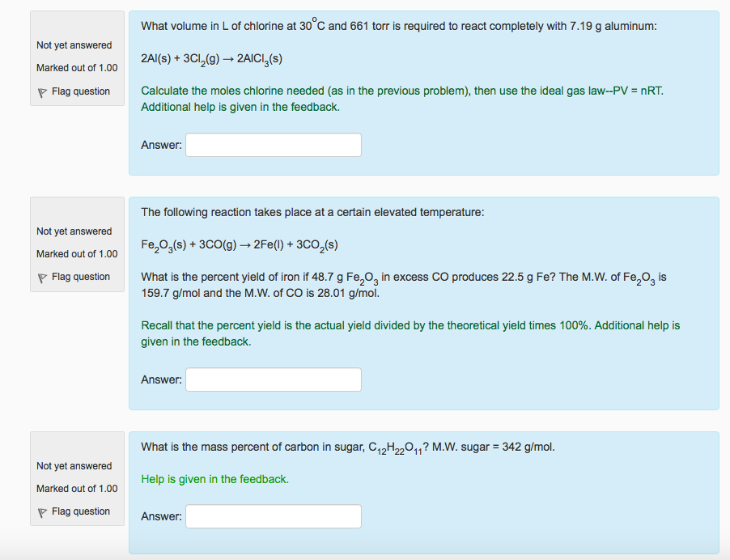
Task: Click the 2Al(s) + 3Cl2(g) reaction equation
Action: point(211,60)
